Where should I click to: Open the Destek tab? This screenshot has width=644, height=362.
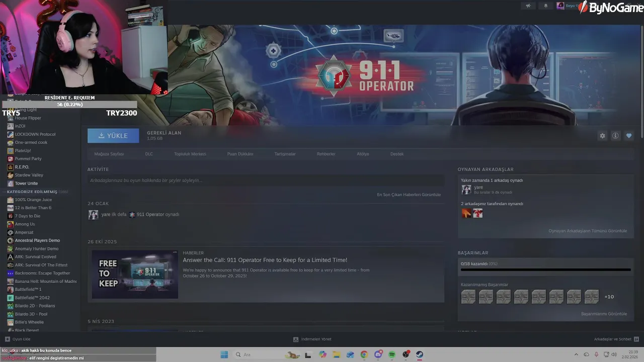(397, 154)
